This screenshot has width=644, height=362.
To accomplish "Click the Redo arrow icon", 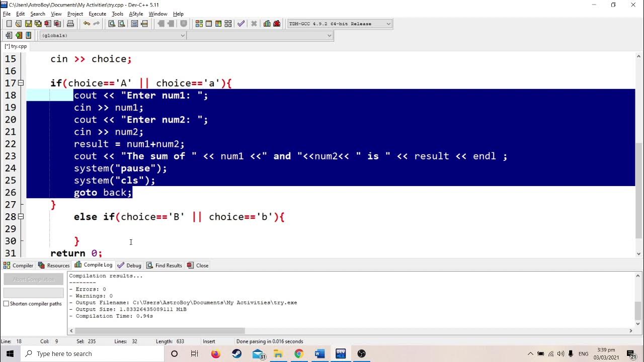I will pyautogui.click(x=96, y=24).
